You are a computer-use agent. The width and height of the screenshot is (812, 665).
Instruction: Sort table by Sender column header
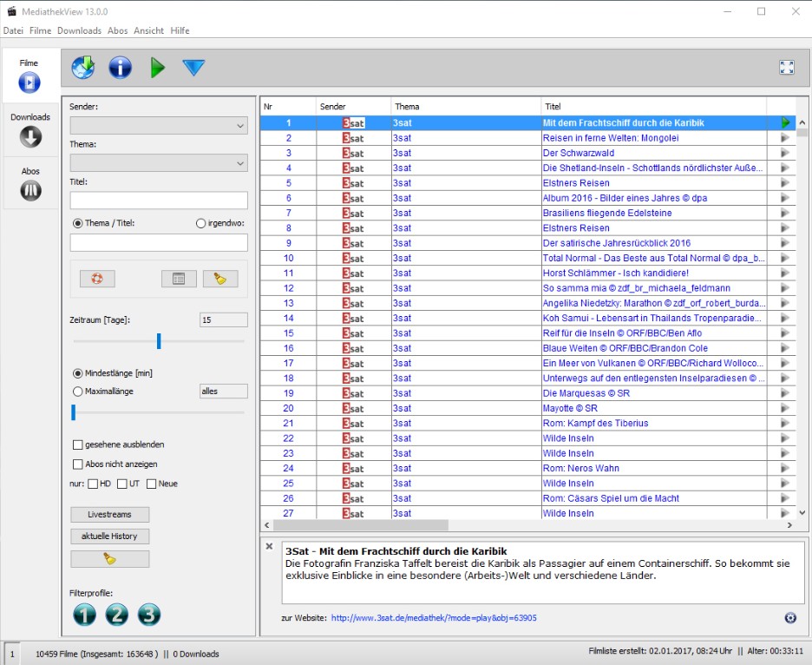pyautogui.click(x=354, y=106)
